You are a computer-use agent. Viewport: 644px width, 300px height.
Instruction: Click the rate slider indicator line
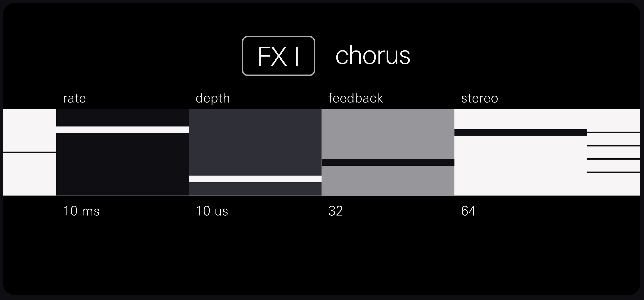coord(122,130)
